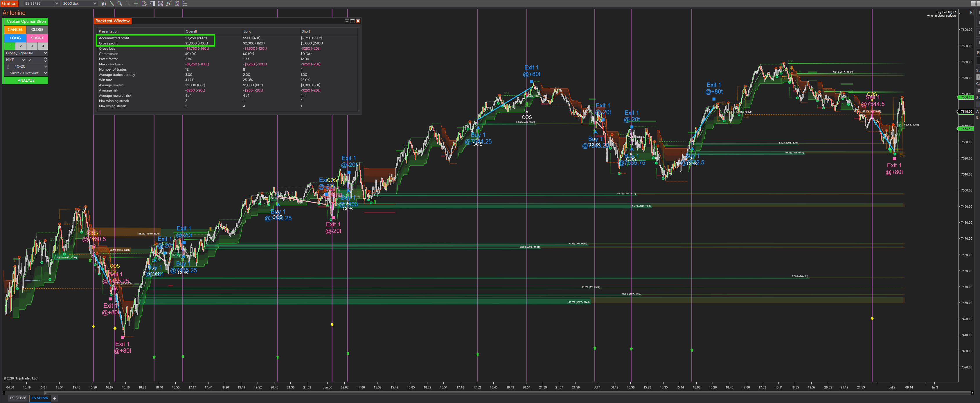Image resolution: width=980 pixels, height=403 pixels.
Task: Select quantity preset 3
Action: click(32, 46)
